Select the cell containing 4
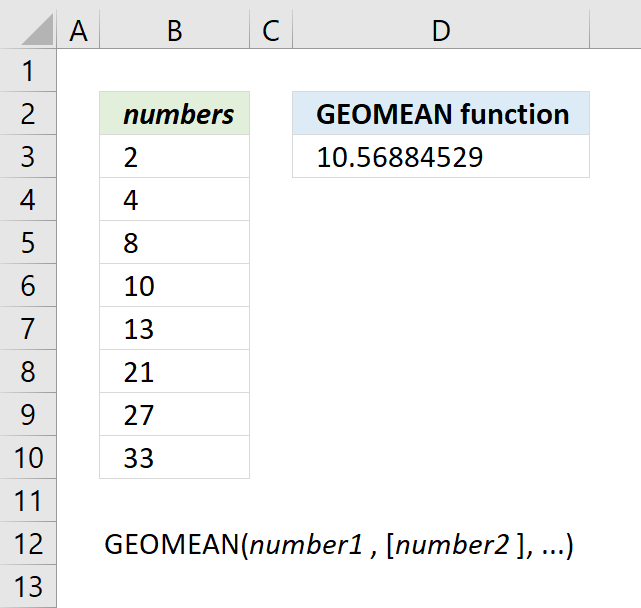 pos(175,200)
